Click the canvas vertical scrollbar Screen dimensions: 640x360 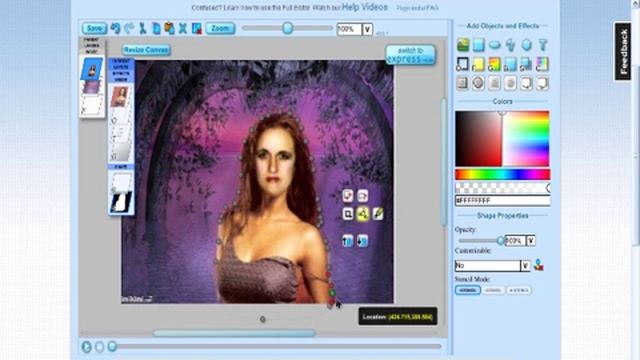444,162
